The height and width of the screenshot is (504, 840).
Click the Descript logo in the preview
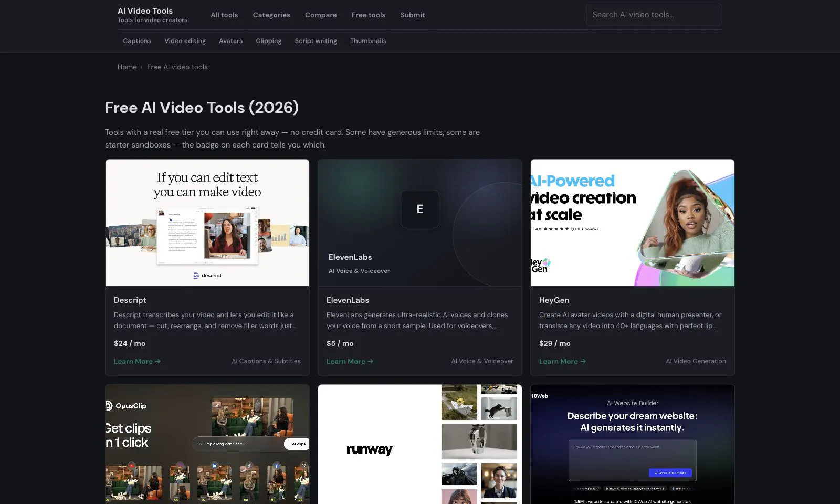pyautogui.click(x=207, y=276)
